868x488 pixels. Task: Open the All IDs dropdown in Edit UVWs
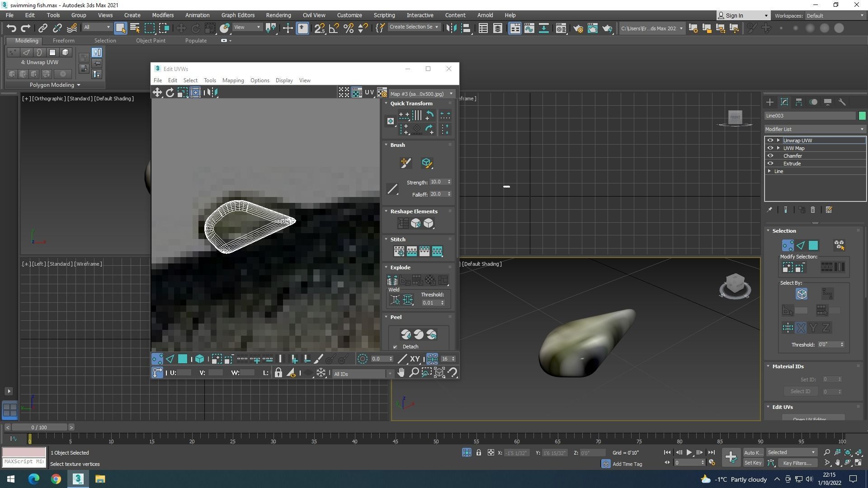(363, 374)
